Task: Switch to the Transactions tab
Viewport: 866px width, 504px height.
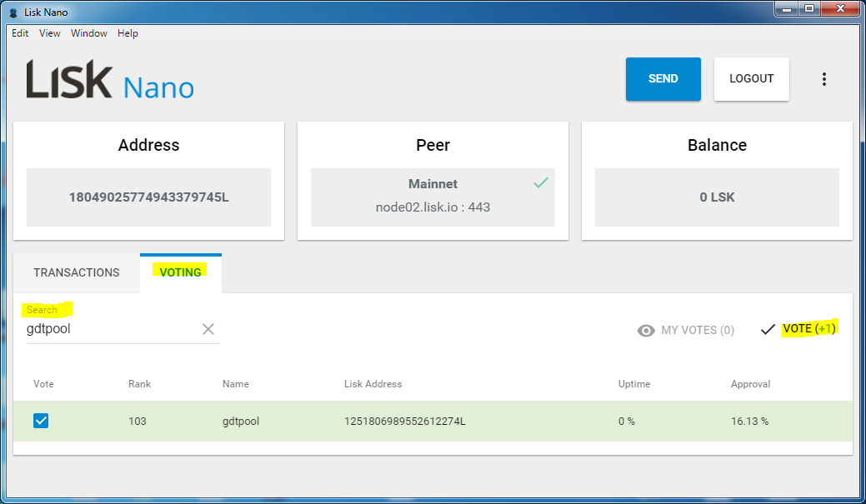Action: (x=76, y=272)
